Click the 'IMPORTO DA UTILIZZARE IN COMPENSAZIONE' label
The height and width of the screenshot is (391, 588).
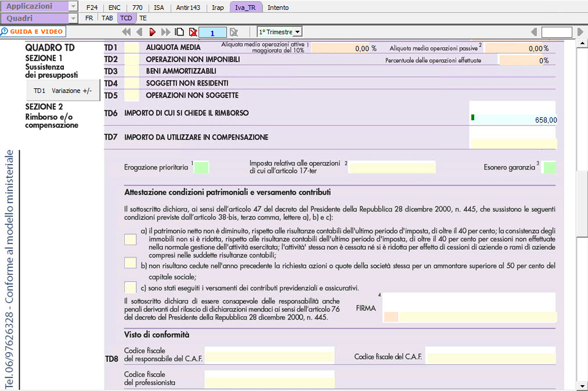[196, 137]
